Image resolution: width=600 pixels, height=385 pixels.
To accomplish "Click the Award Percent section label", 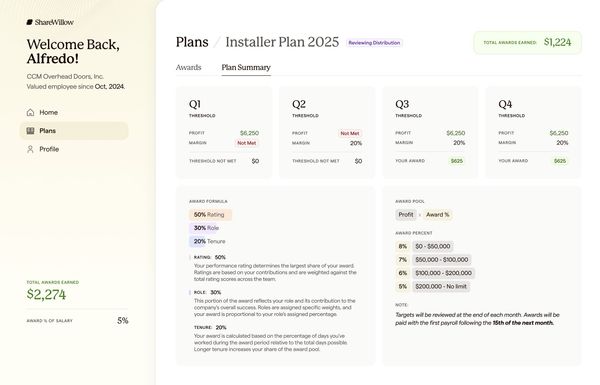I will point(414,233).
